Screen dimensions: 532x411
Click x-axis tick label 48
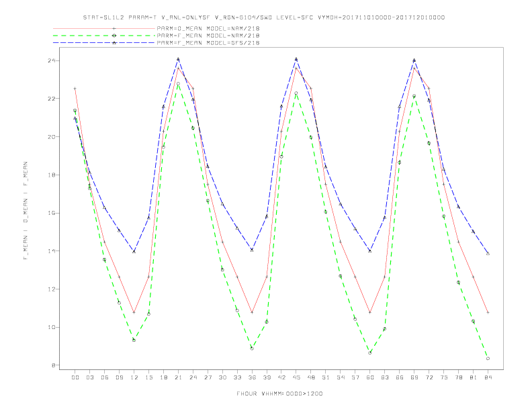coord(311,377)
